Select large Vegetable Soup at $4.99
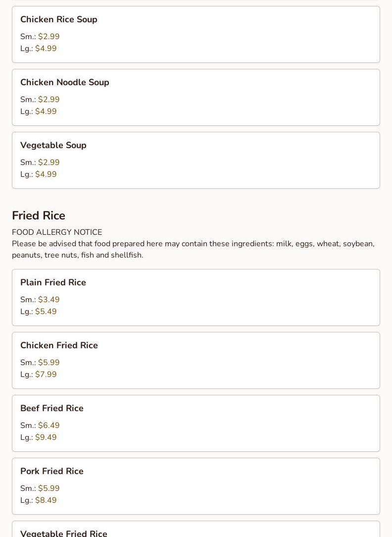 (x=46, y=174)
